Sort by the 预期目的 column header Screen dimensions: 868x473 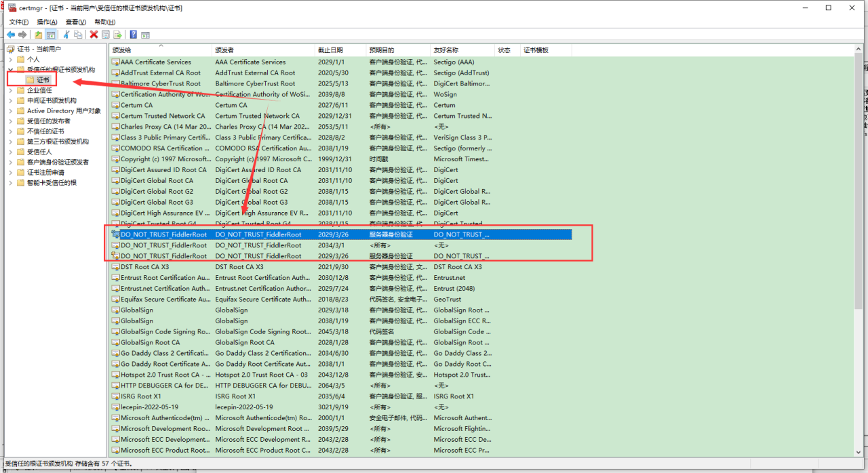pyautogui.click(x=398, y=50)
